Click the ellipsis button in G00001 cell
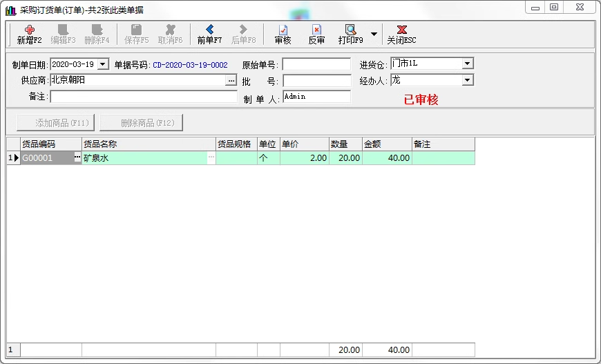The width and height of the screenshot is (601, 364). point(77,157)
